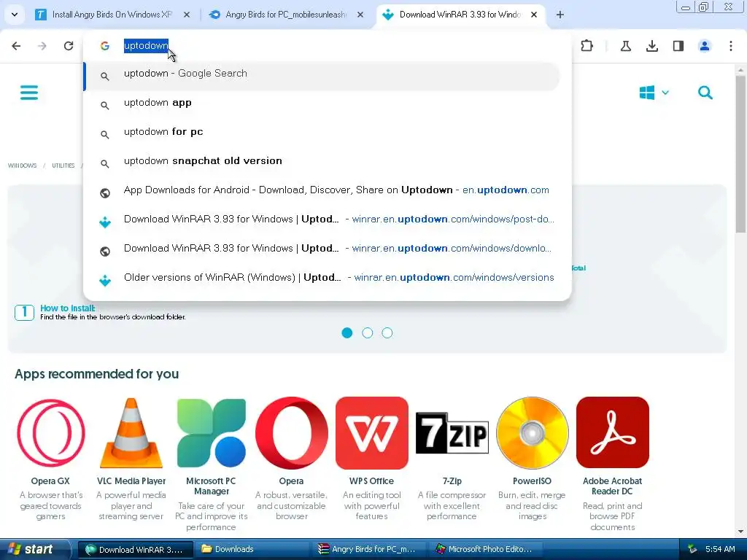Select uptodown snapchat old version suggestion
This screenshot has width=747, height=560.
click(x=322, y=161)
